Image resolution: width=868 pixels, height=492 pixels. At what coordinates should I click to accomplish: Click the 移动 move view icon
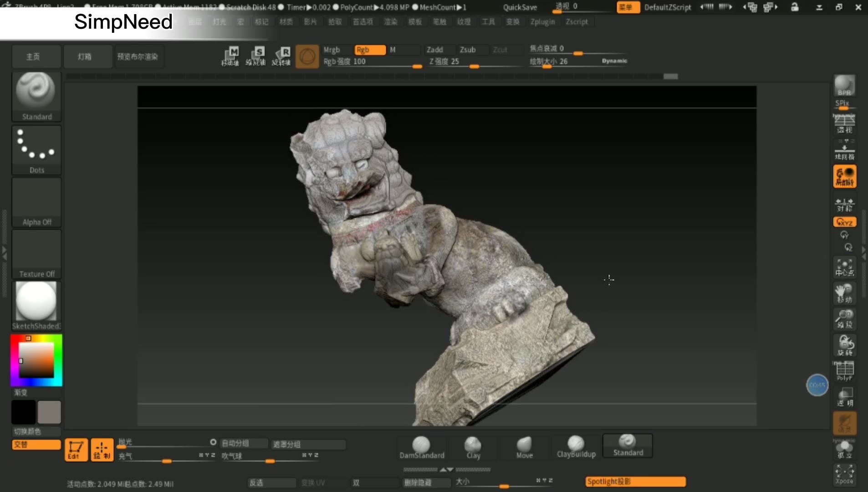844,294
